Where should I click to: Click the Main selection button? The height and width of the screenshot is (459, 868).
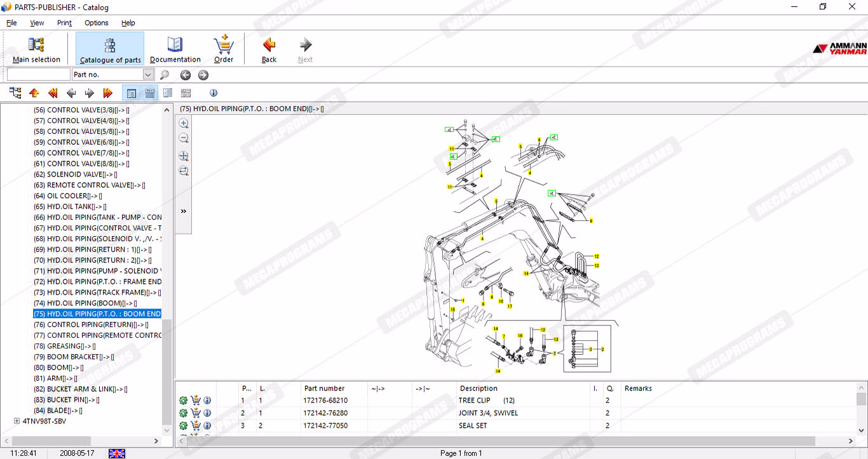(36, 50)
